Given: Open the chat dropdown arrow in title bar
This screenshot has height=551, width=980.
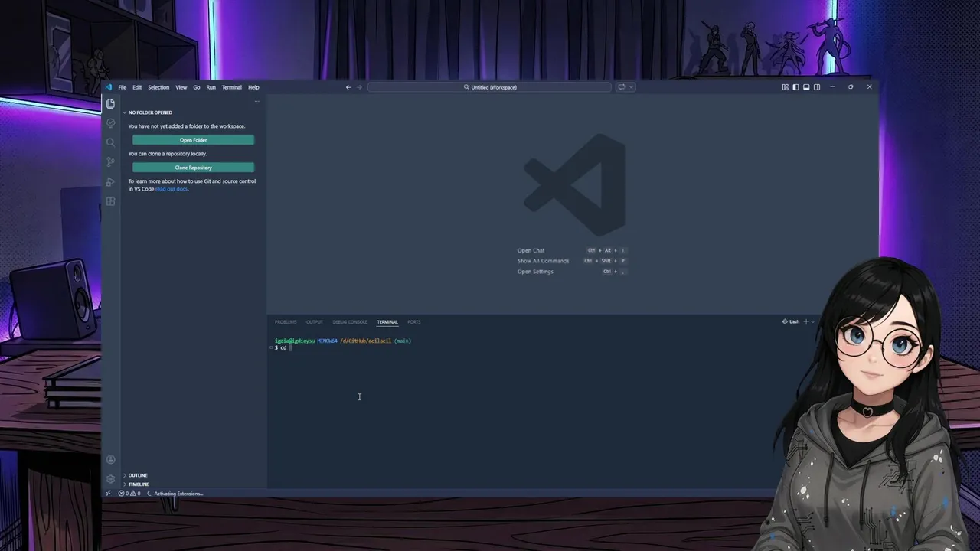Looking at the screenshot, I should pos(631,87).
